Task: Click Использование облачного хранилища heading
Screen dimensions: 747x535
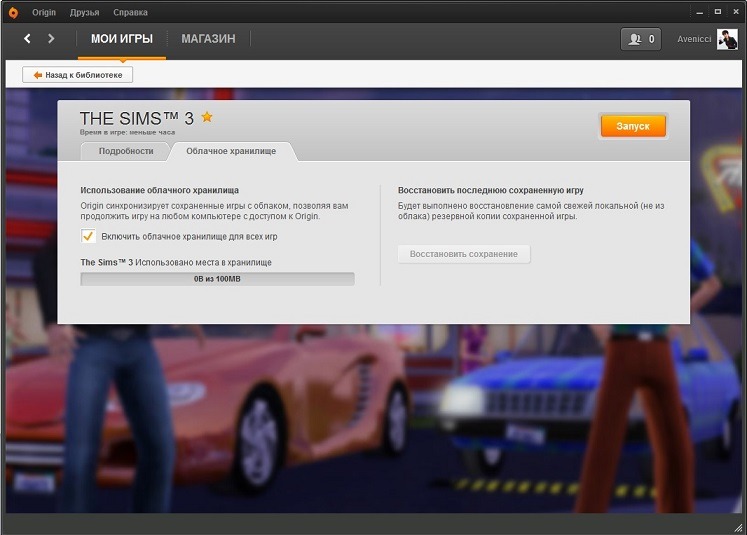Action: 160,190
